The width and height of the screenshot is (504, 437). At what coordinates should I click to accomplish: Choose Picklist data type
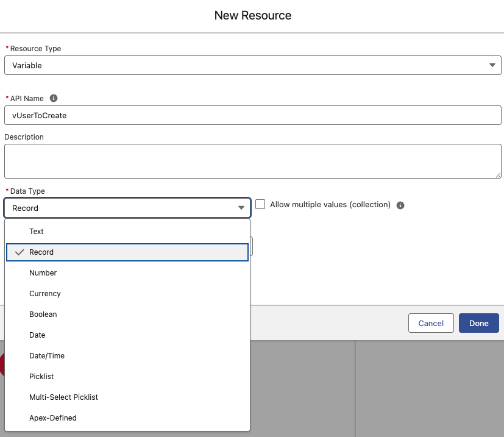click(41, 377)
